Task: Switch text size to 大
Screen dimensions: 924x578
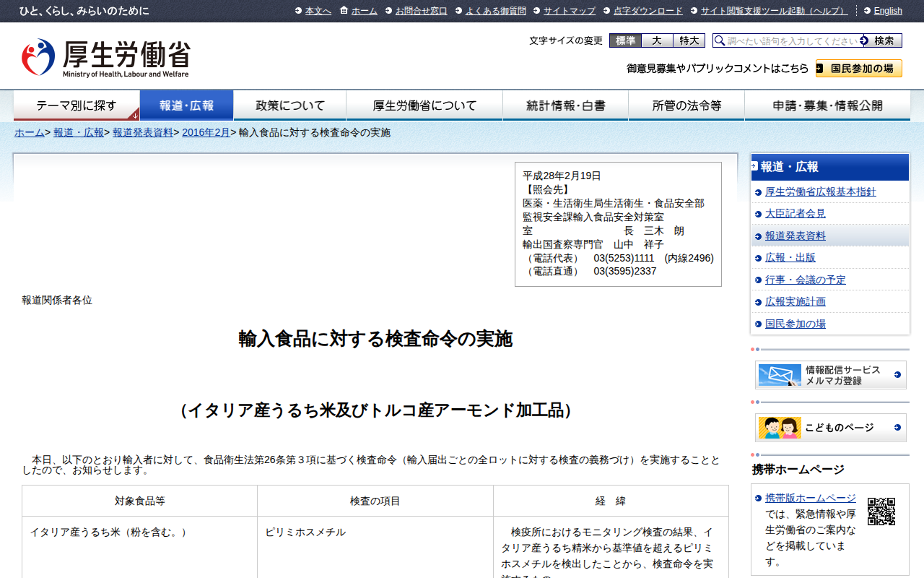Action: pyautogui.click(x=657, y=41)
